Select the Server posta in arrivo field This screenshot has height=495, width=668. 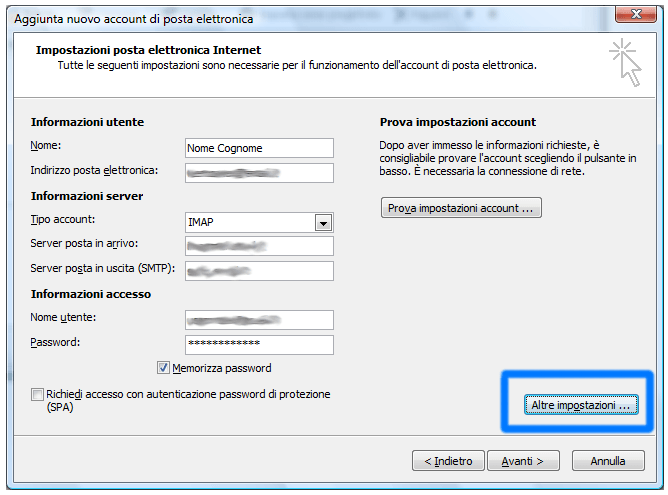[259, 246]
